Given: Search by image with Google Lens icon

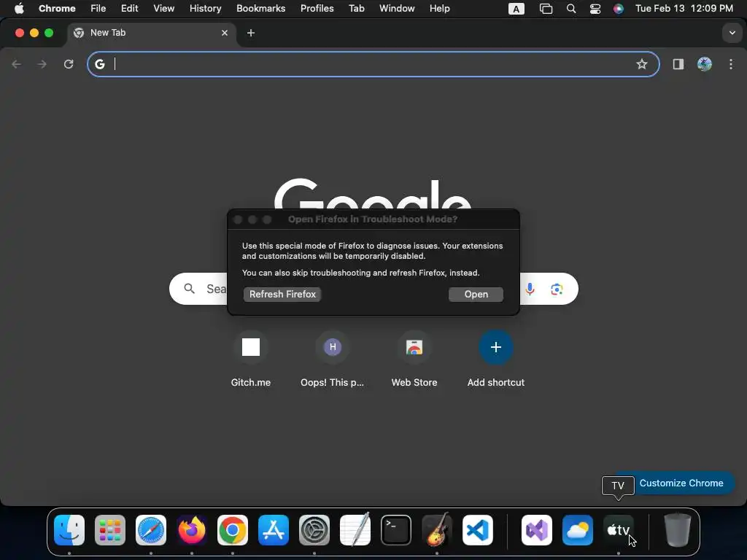Looking at the screenshot, I should point(557,289).
